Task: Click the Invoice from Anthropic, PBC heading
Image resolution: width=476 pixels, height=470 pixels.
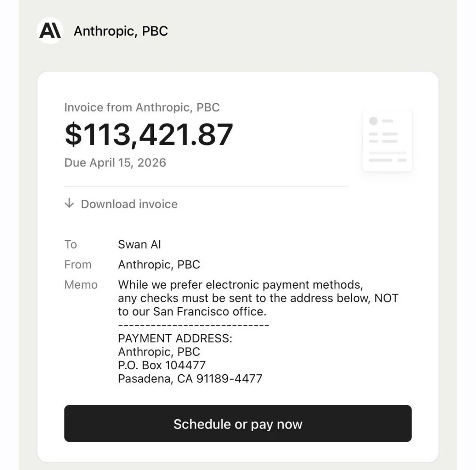Action: [x=142, y=108]
